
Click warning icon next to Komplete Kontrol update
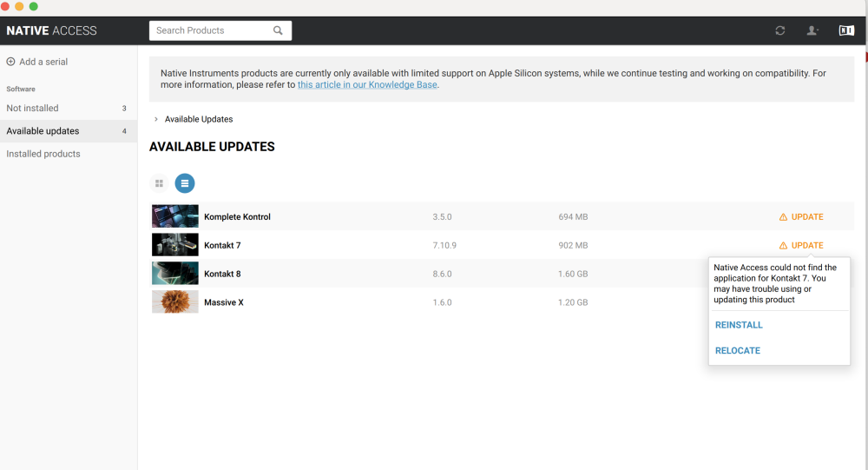[783, 217]
